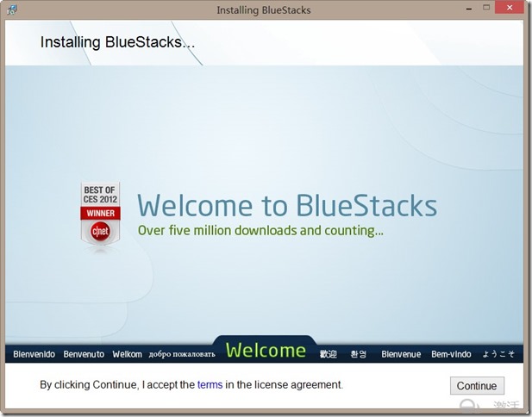Select the Bienvenido greeting

pos(34,354)
